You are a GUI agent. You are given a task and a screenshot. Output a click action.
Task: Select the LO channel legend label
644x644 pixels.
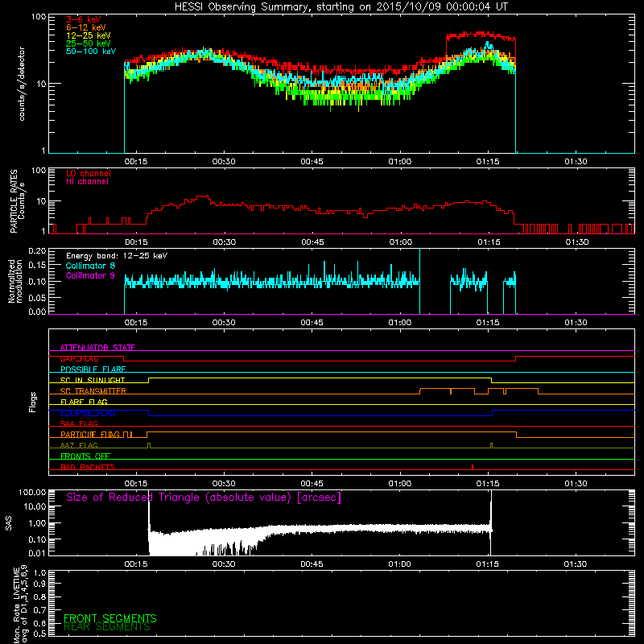[89, 173]
